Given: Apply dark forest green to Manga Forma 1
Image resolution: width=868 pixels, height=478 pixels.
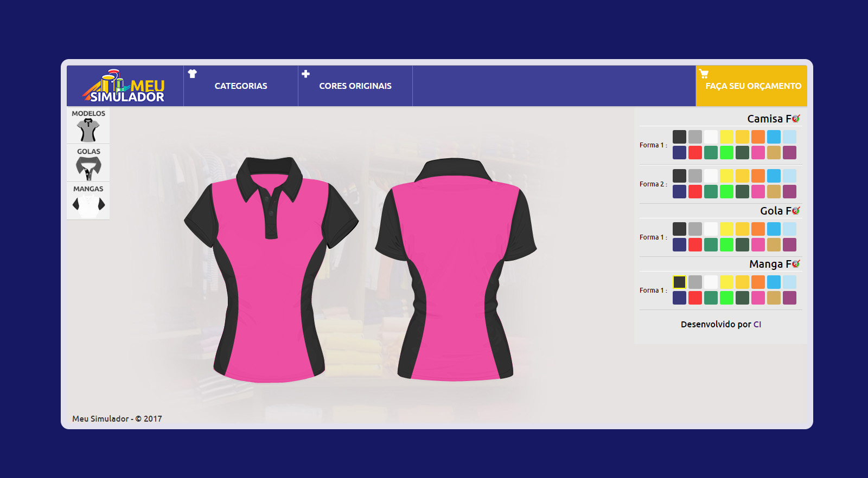Looking at the screenshot, I should point(742,298).
